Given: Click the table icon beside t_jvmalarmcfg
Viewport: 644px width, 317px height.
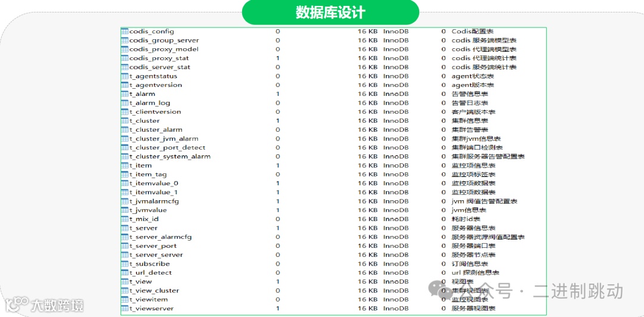Looking at the screenshot, I should coord(125,201).
